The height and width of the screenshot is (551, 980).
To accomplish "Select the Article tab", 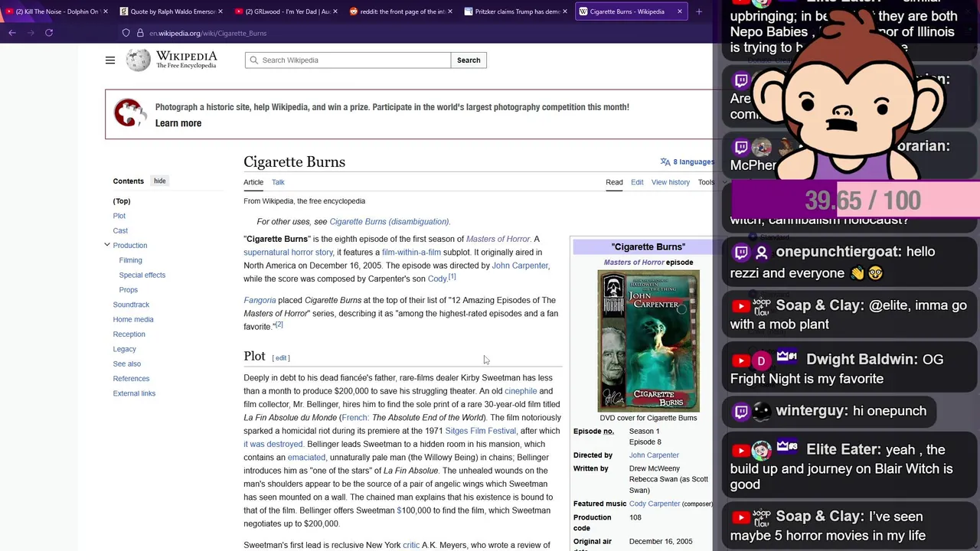I will tap(253, 182).
